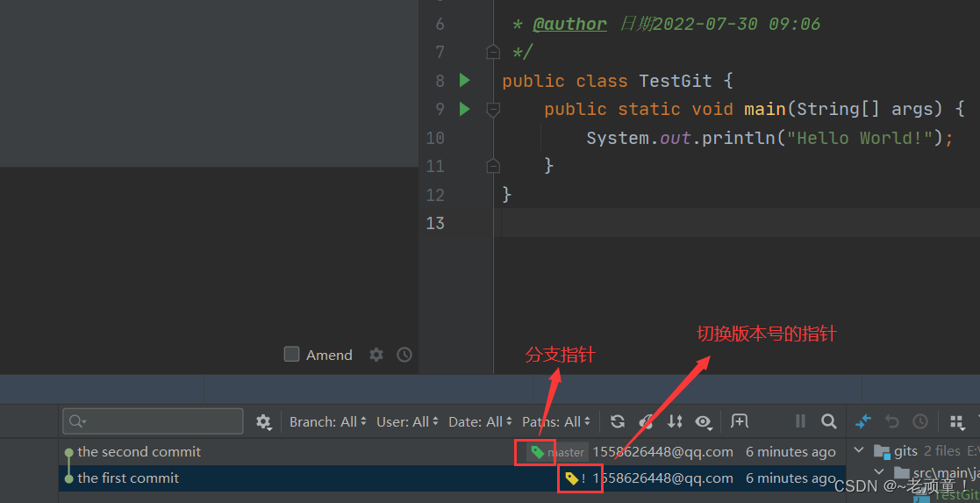Viewport: 980px width, 503px height.
Task: Show commit message history clock icon
Action: [404, 355]
